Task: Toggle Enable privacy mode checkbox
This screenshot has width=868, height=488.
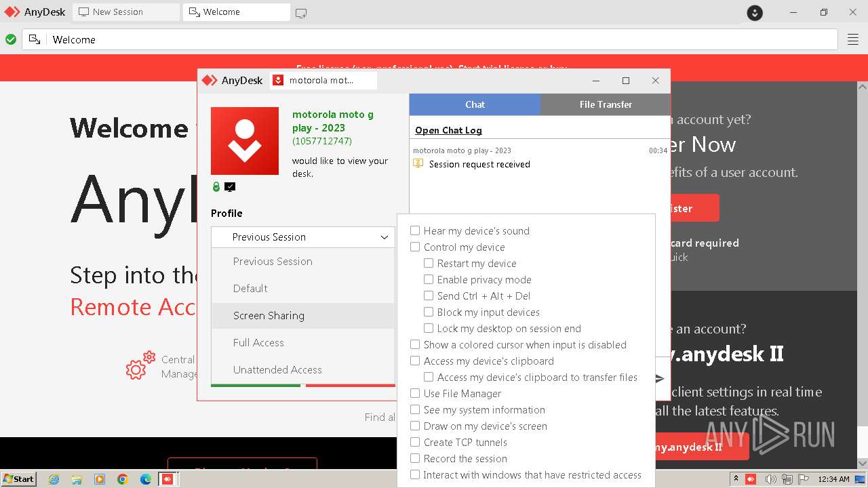Action: 429,279
